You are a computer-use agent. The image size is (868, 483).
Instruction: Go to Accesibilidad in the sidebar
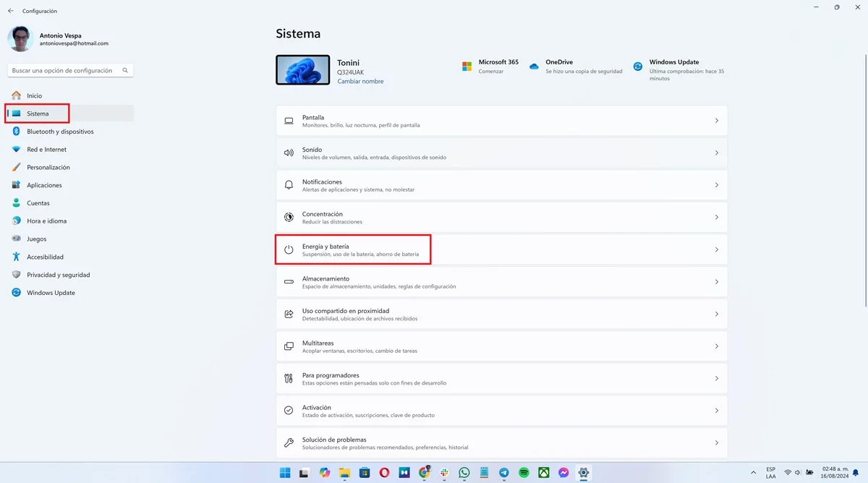tap(45, 257)
